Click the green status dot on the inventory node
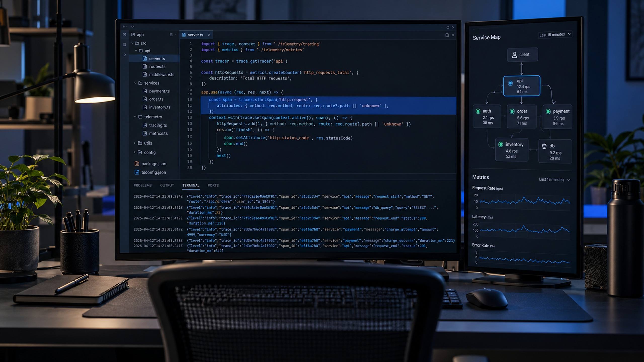This screenshot has height=362, width=644. click(x=501, y=145)
